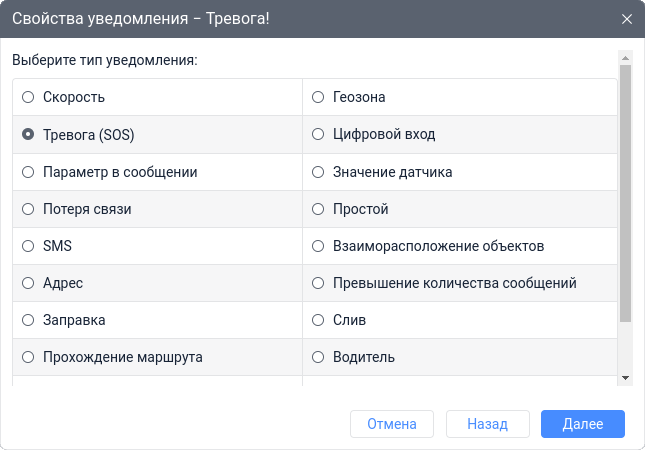Pick the Простой notification type
This screenshot has height=450, width=645.
point(318,209)
